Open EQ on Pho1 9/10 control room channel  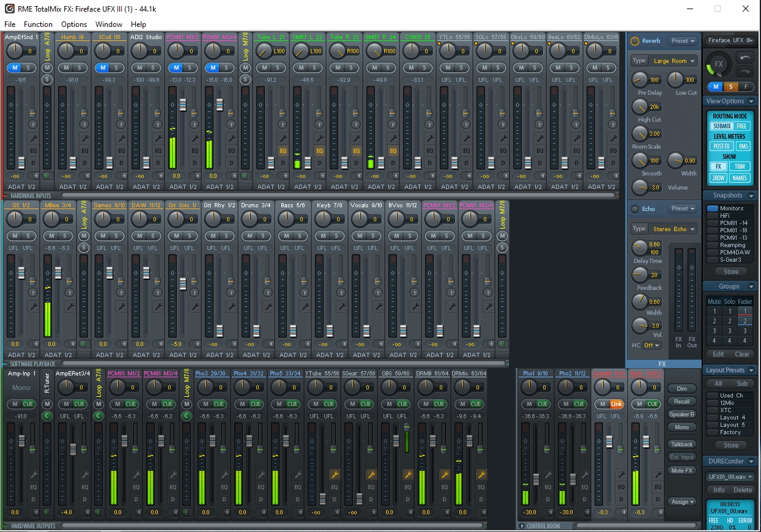point(547,487)
